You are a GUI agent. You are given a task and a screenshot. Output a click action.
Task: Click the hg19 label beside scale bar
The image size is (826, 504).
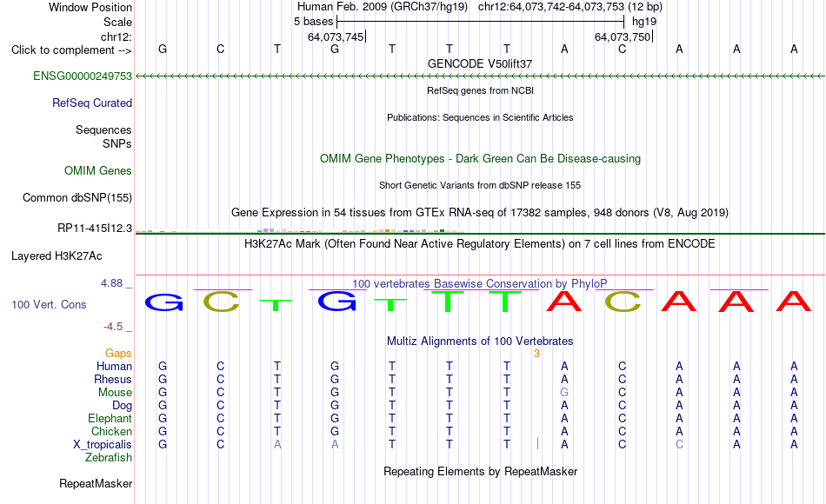[644, 22]
